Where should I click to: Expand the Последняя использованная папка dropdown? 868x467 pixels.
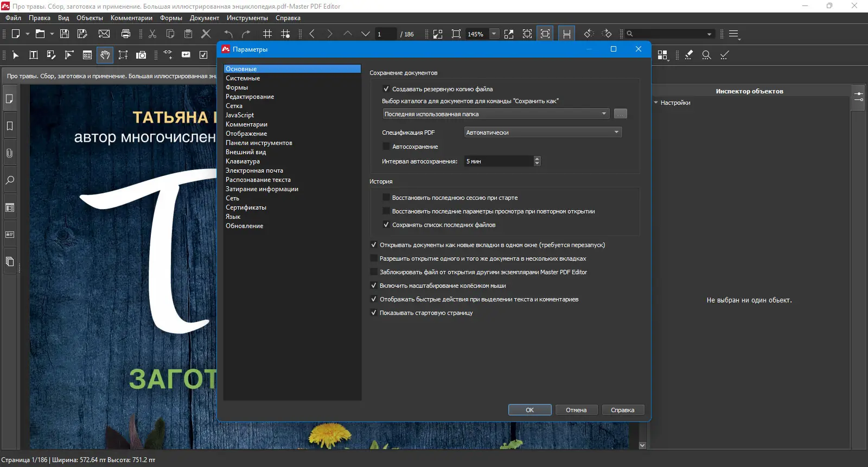point(496,114)
